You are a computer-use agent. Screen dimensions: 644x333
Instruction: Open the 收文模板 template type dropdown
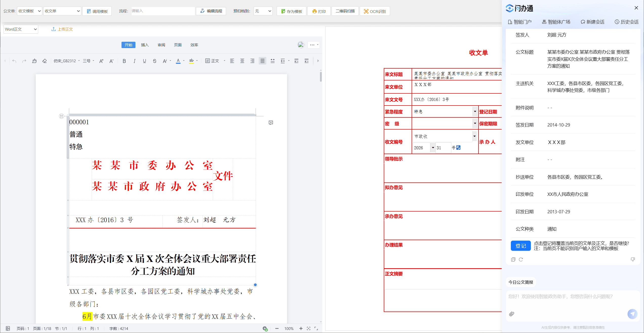click(x=29, y=11)
